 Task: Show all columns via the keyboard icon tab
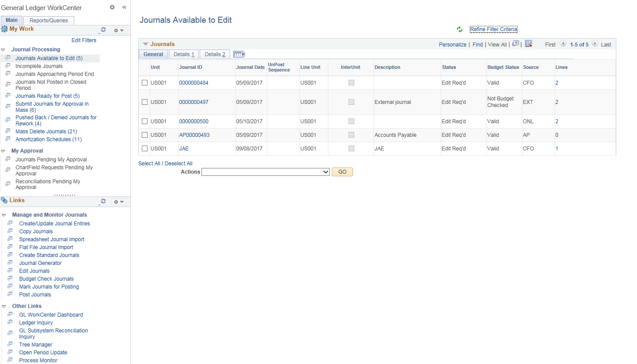238,54
